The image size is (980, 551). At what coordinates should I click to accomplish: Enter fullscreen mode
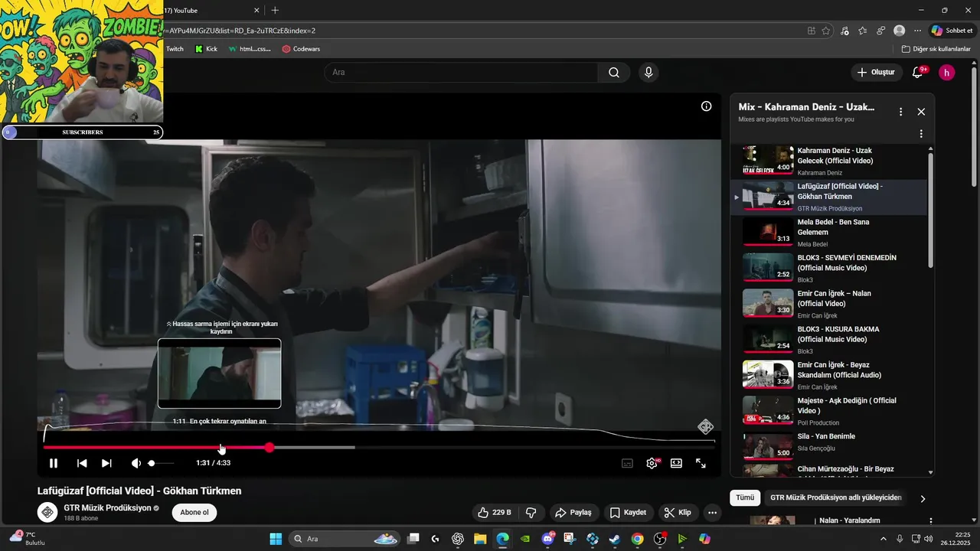701,463
